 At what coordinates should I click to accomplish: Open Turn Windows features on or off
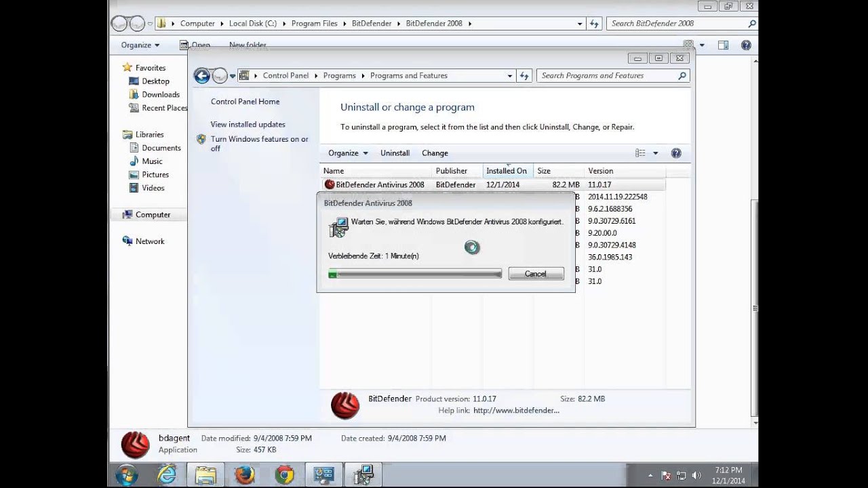pyautogui.click(x=259, y=144)
